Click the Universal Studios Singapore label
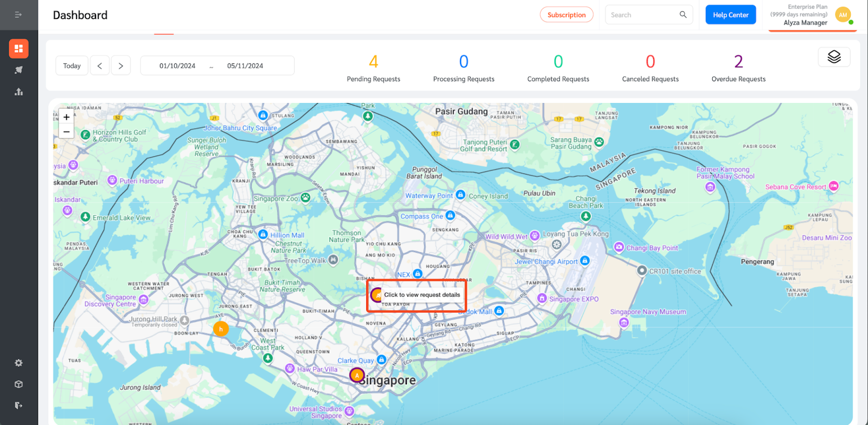 pos(316,412)
